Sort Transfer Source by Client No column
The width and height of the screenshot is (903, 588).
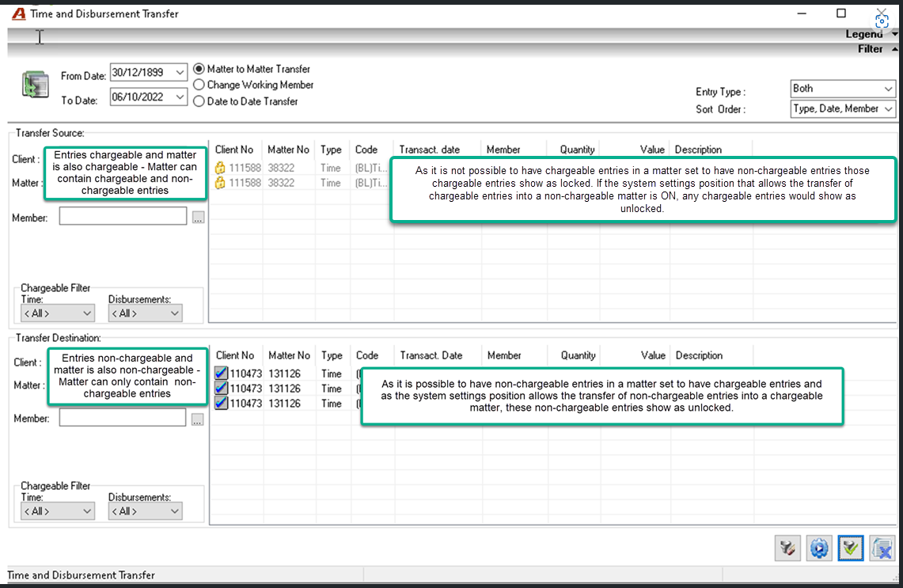pos(233,150)
